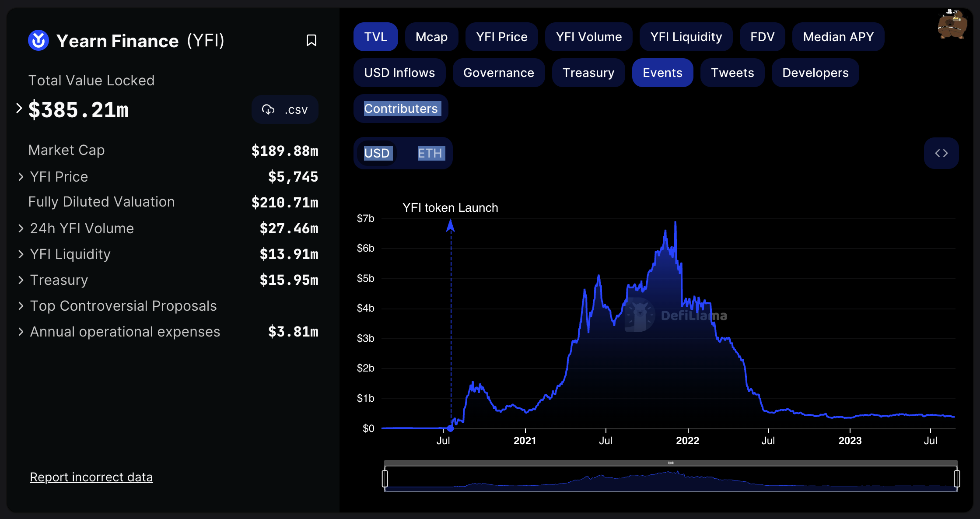The height and width of the screenshot is (519, 980).
Task: Click the embed chart code icon
Action: tap(941, 153)
